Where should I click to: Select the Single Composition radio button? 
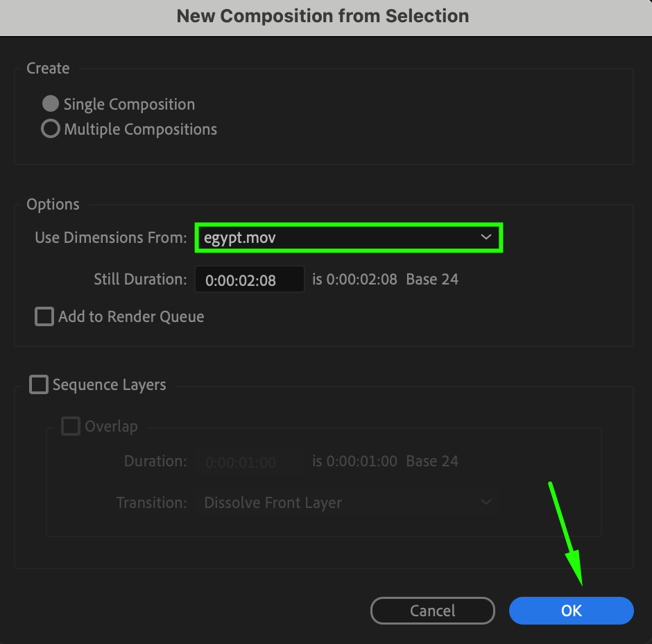click(x=51, y=104)
